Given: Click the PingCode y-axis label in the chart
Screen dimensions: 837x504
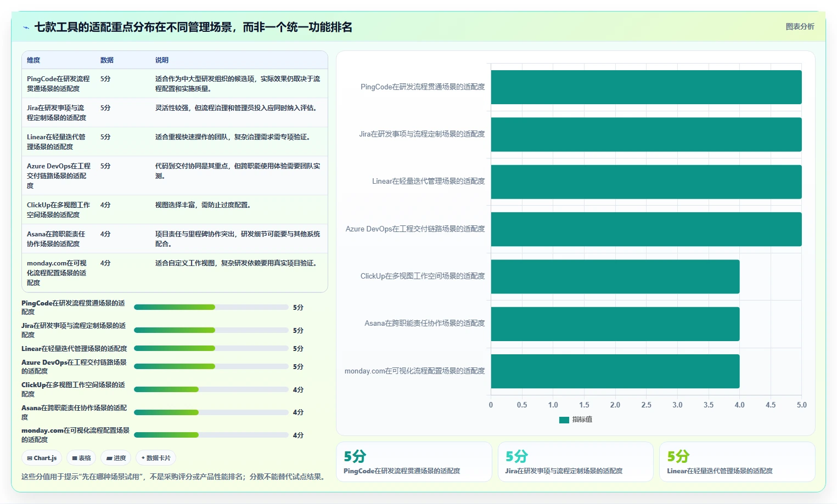Looking at the screenshot, I should click(423, 87).
